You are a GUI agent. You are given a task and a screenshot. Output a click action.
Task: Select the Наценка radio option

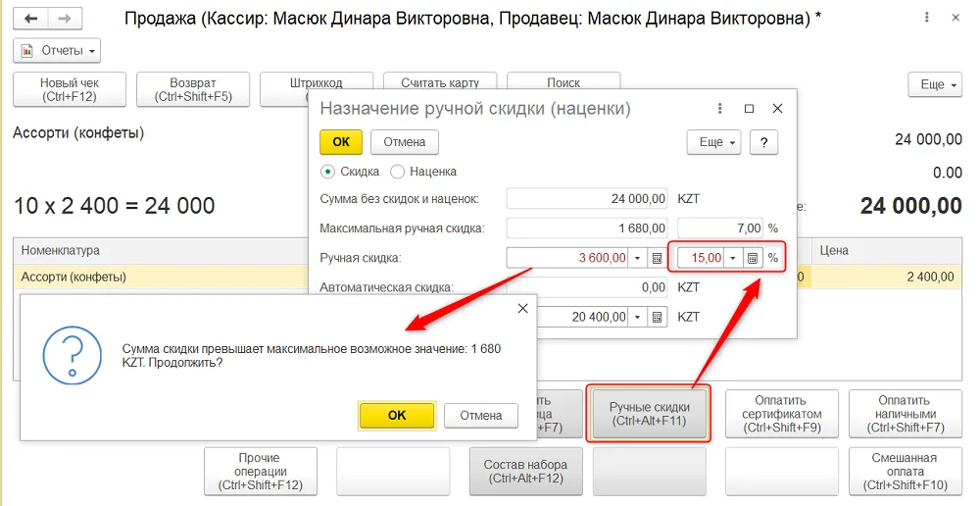click(x=423, y=172)
